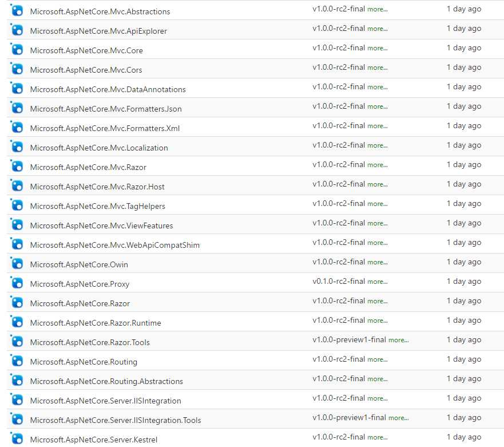Click the package icon beside Microsoft.AspNetCore.Mvc.Razor.Host
504x447 pixels.
coord(17,186)
